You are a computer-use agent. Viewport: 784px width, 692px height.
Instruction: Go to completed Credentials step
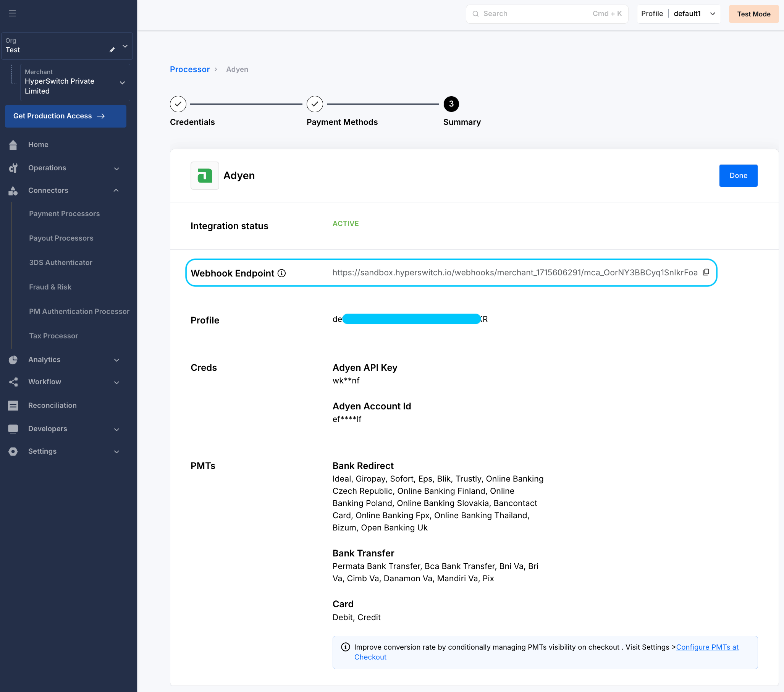(x=178, y=104)
